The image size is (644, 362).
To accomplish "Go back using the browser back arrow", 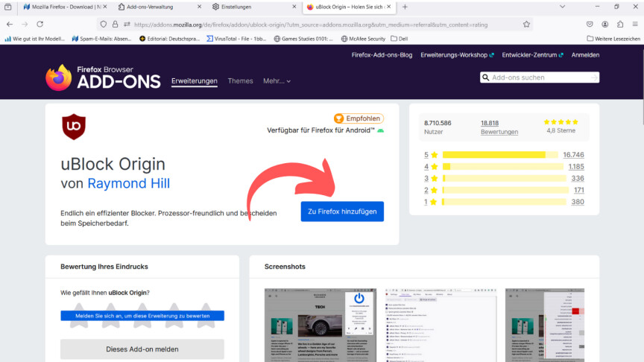I will (10, 25).
